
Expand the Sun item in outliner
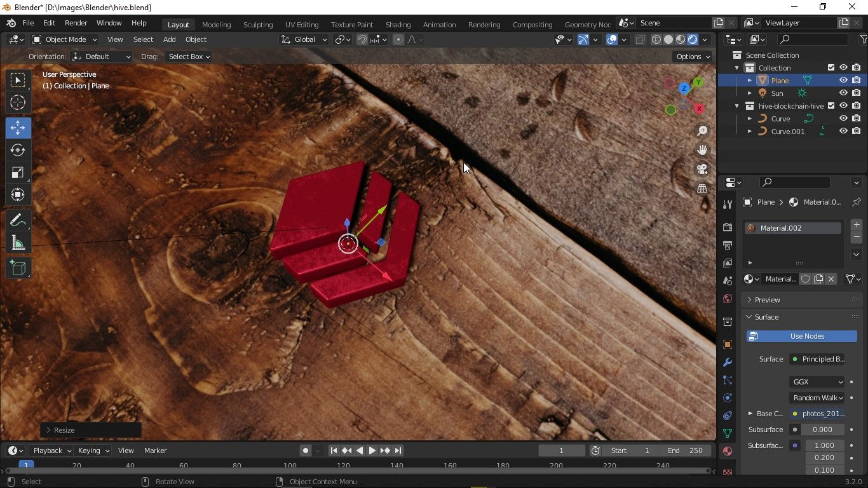[x=750, y=93]
